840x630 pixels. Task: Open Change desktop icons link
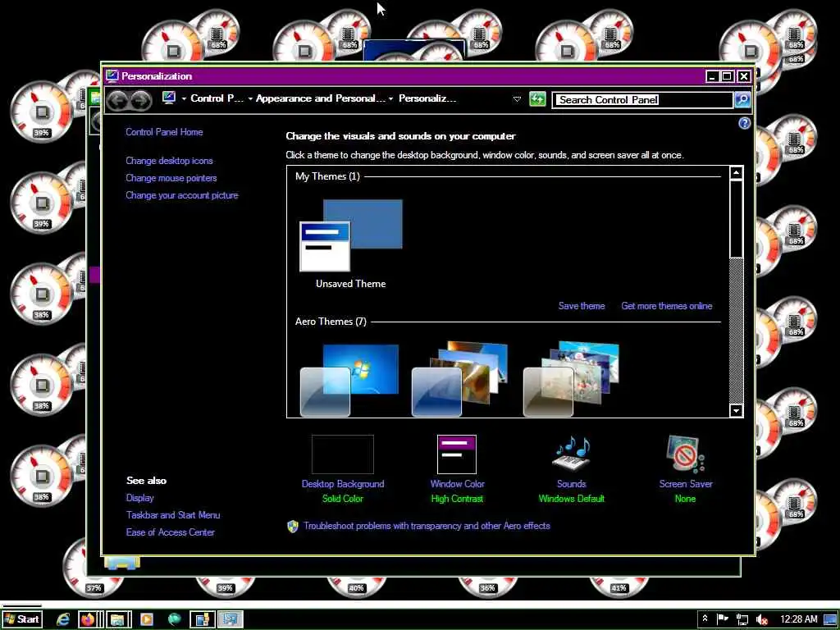169,161
